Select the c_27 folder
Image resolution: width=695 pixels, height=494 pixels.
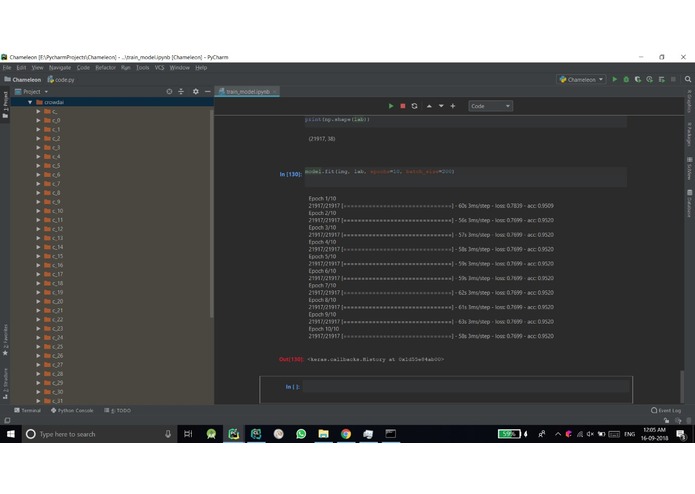click(54, 365)
